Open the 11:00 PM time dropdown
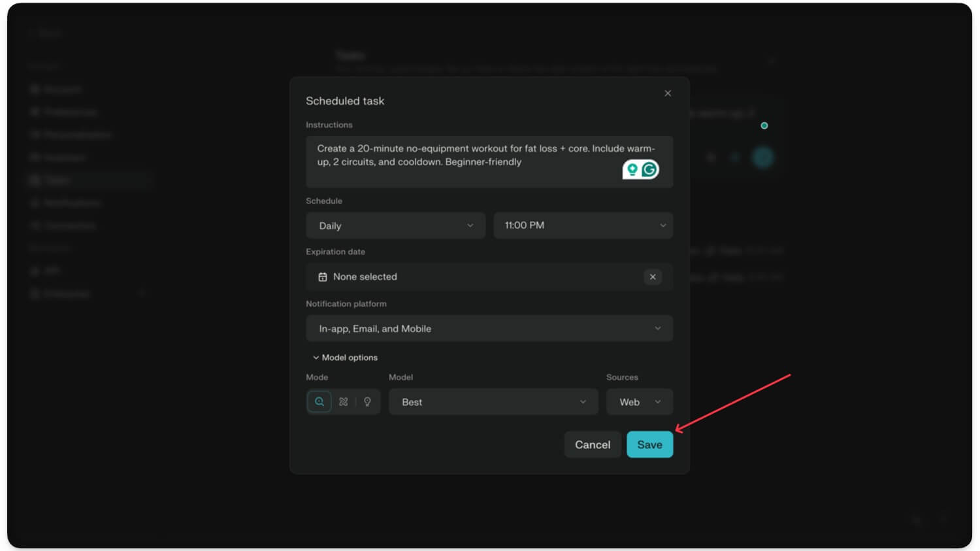The width and height of the screenshot is (980, 551). [583, 225]
